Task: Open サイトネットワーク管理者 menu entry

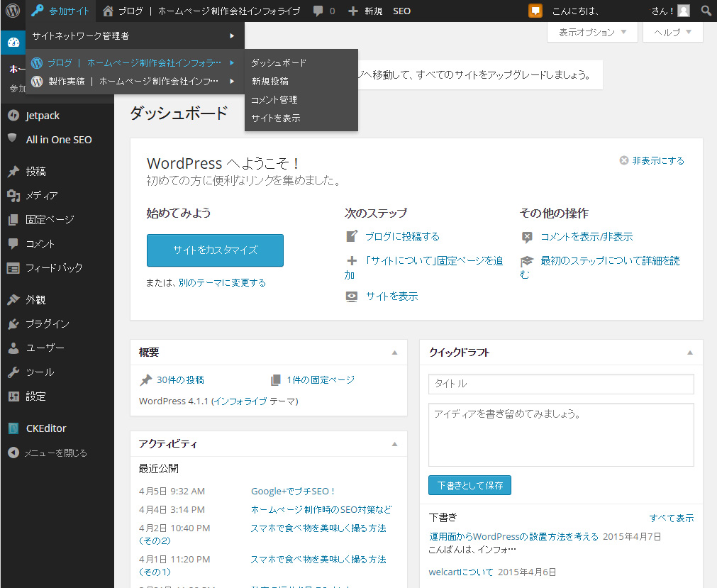Action: pyautogui.click(x=135, y=35)
